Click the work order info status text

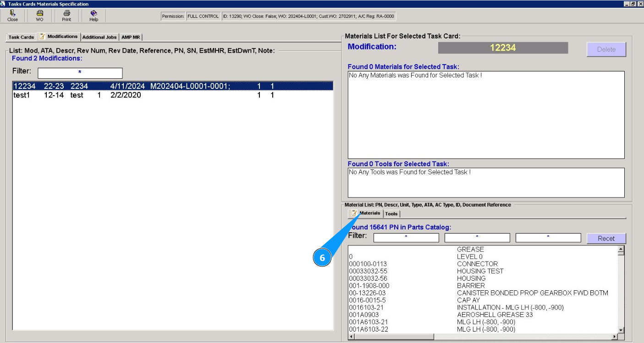pyautogui.click(x=308, y=16)
